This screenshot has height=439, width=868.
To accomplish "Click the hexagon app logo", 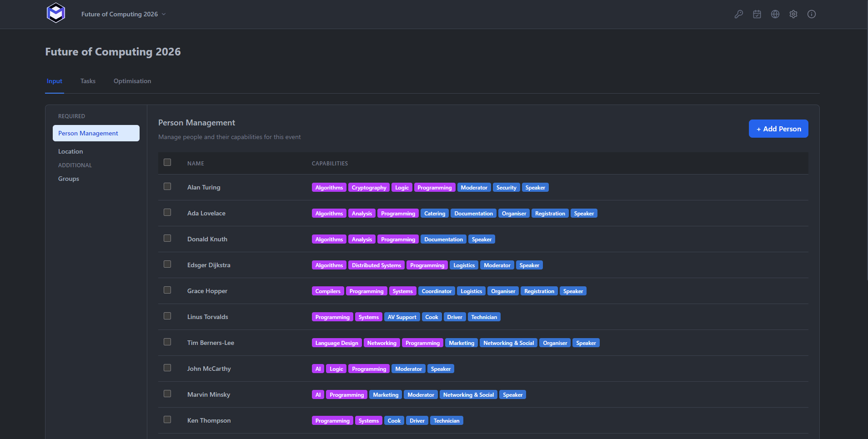I will click(x=56, y=13).
